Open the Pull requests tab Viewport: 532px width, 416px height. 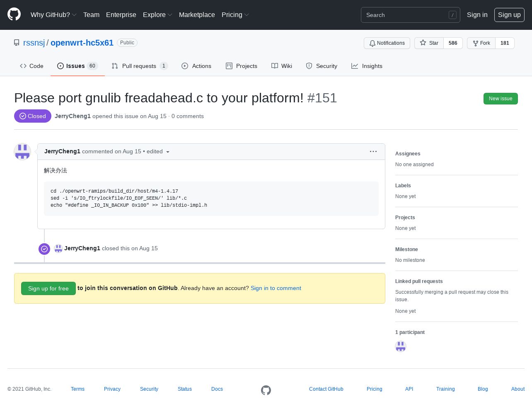tap(140, 66)
